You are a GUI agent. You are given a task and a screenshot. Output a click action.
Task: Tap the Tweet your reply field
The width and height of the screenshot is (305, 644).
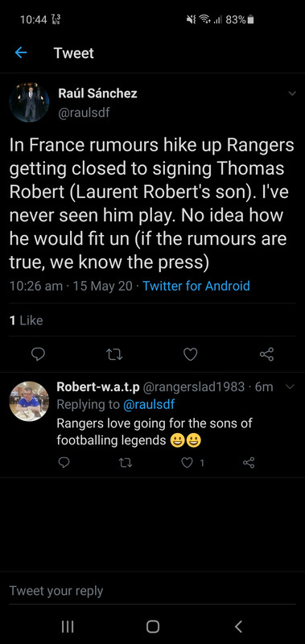pos(152,591)
